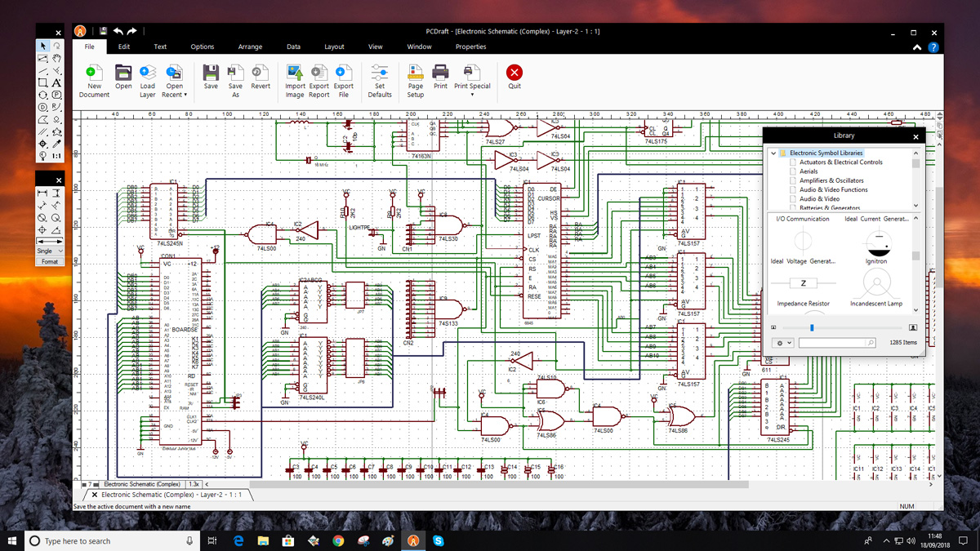
Task: Open the Single dropdown in dimension palette
Action: tap(50, 251)
